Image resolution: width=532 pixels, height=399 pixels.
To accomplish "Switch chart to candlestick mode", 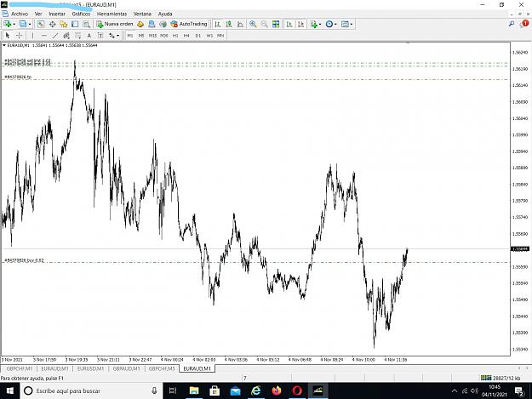I will tap(229, 24).
